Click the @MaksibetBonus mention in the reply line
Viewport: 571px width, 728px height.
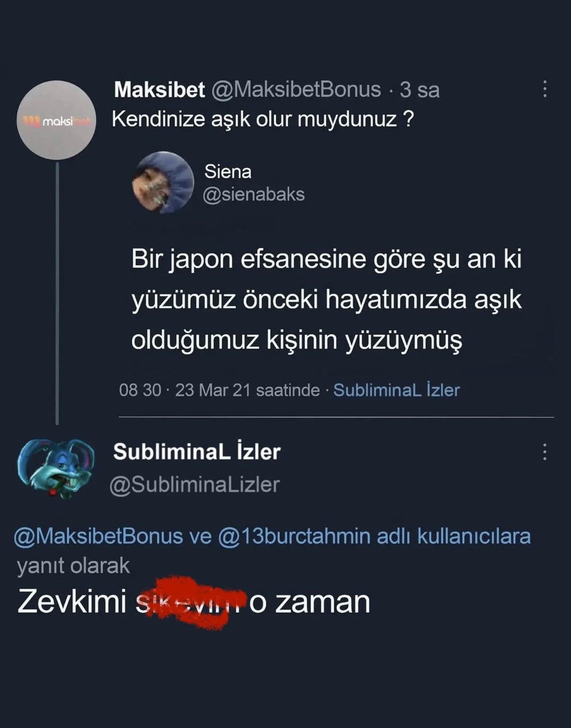[98, 536]
